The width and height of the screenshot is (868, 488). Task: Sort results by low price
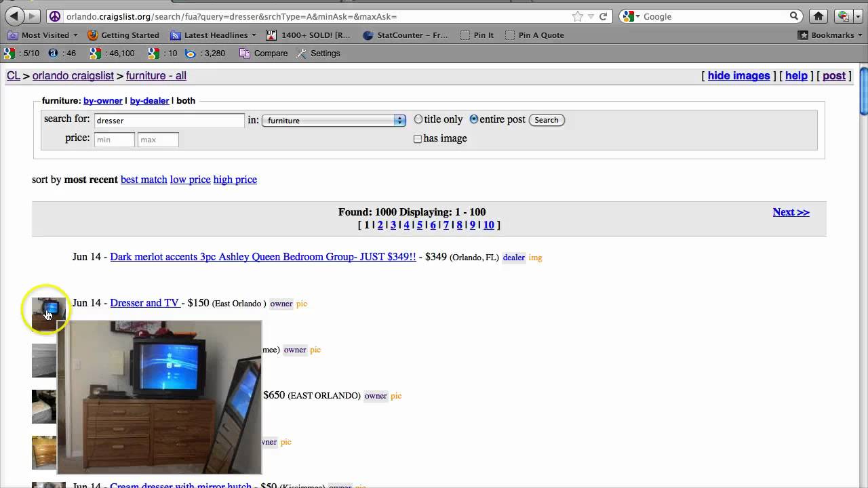(190, 180)
